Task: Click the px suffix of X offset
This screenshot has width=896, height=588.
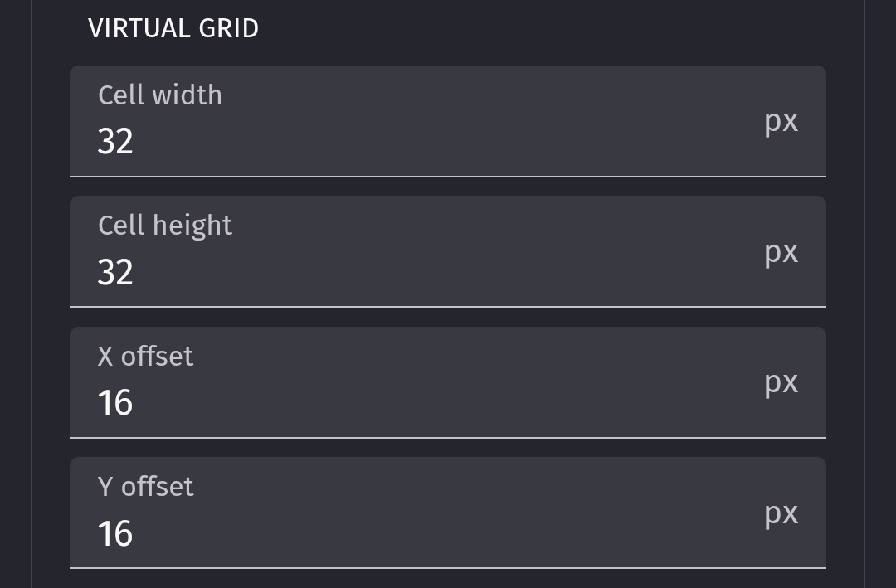Action: pos(781,382)
